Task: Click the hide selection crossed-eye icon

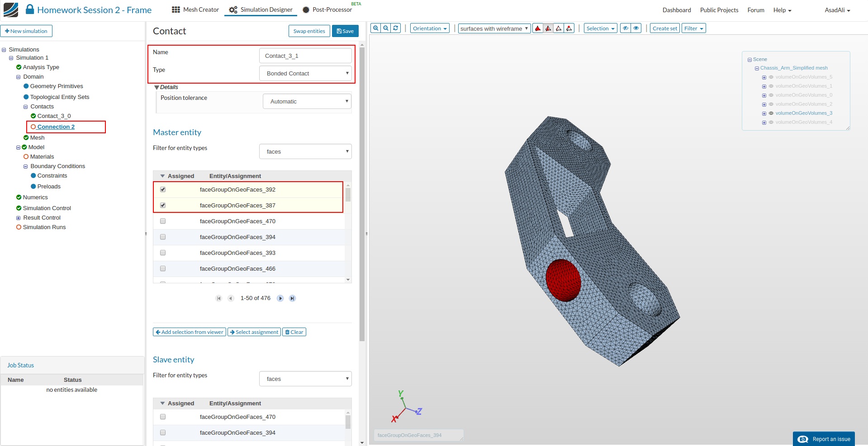Action: [x=626, y=28]
